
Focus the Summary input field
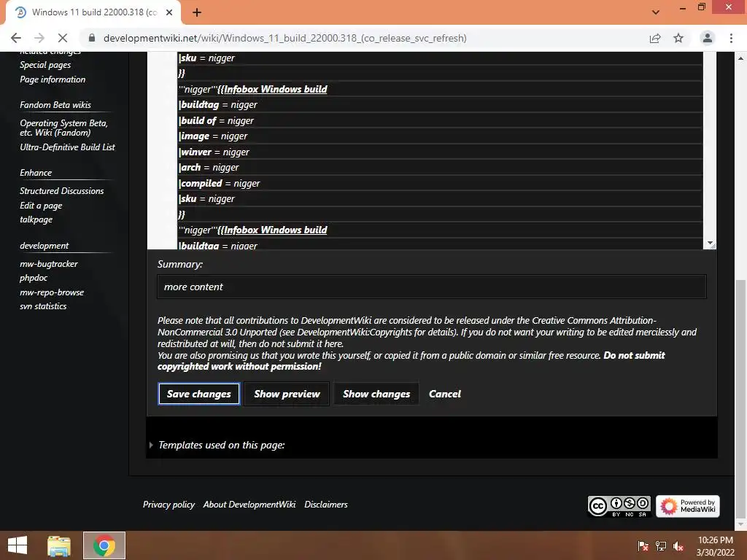click(432, 287)
